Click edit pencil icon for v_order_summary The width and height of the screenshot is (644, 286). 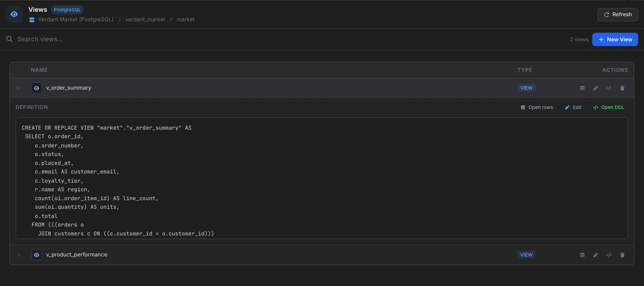coord(596,88)
